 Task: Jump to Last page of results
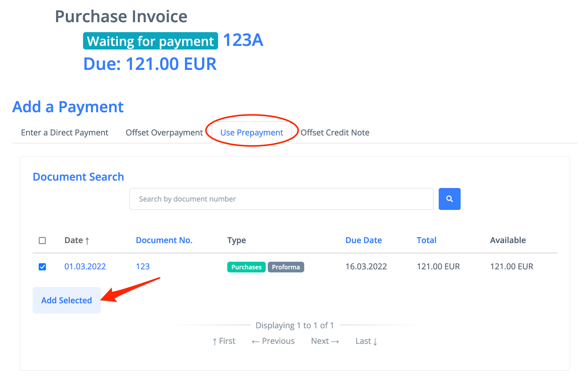pyautogui.click(x=366, y=341)
